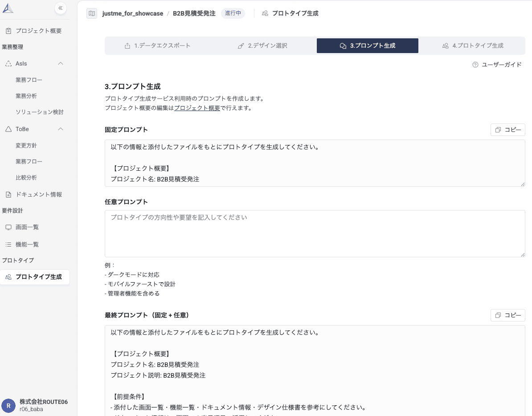Open 画面一覧 in the sidebar
532x416 pixels.
[27, 227]
